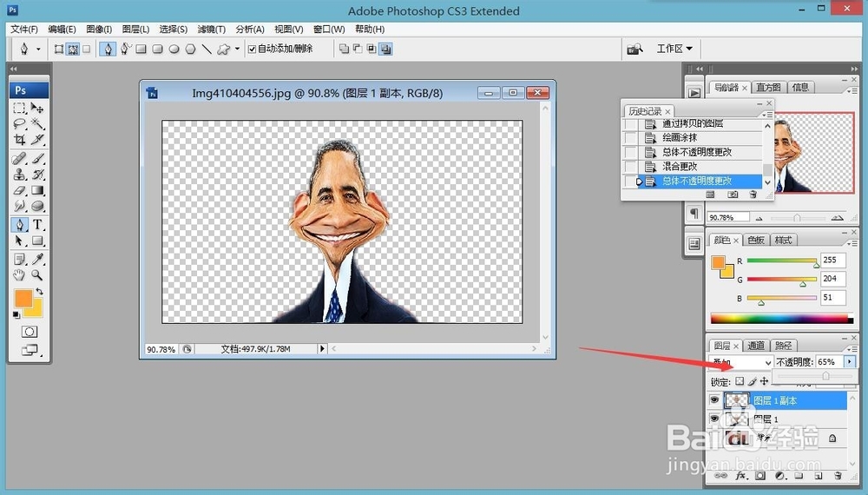Screen dimensions: 868x495
Task: Select the Lasso tool
Action: [x=20, y=123]
